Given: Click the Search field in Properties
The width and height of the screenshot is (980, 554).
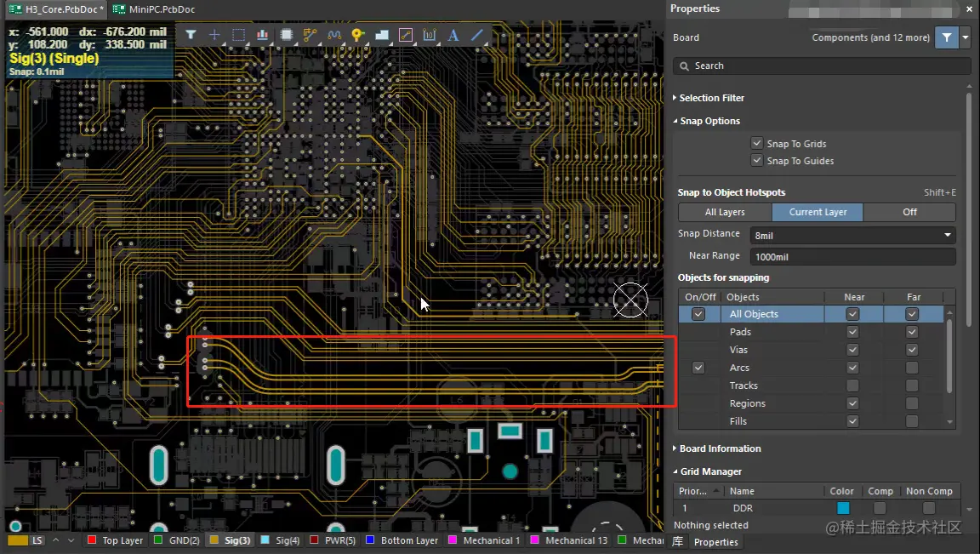Looking at the screenshot, I should click(x=821, y=66).
